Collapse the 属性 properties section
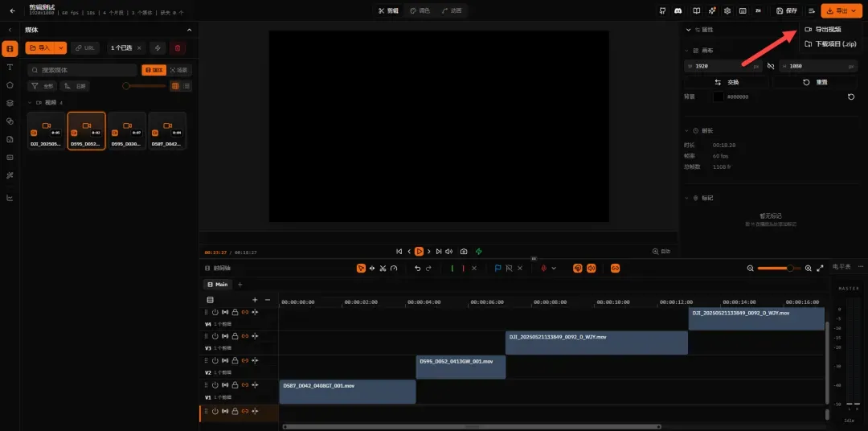The width and height of the screenshot is (868, 431). (688, 30)
